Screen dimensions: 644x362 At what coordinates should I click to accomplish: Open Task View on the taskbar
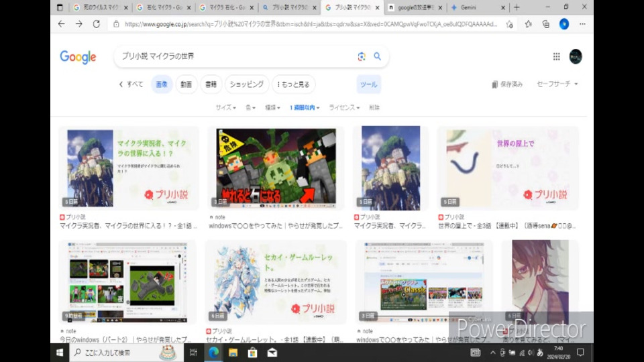193,353
